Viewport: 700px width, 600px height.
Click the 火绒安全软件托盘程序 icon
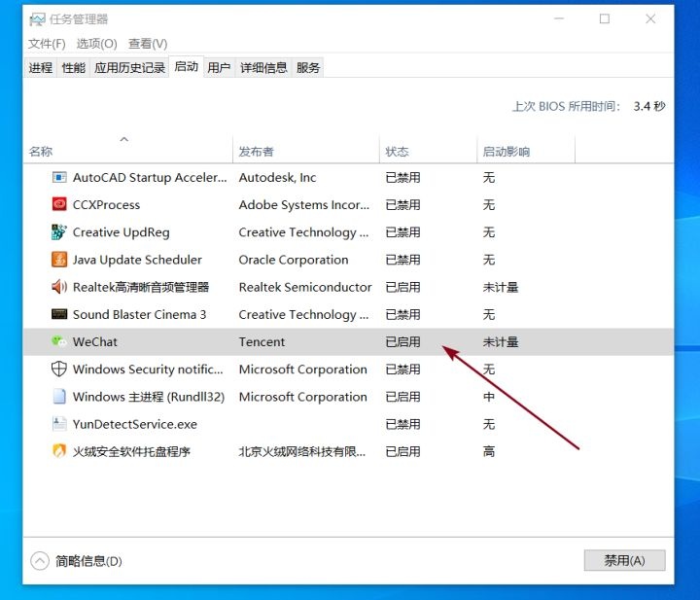pos(59,451)
